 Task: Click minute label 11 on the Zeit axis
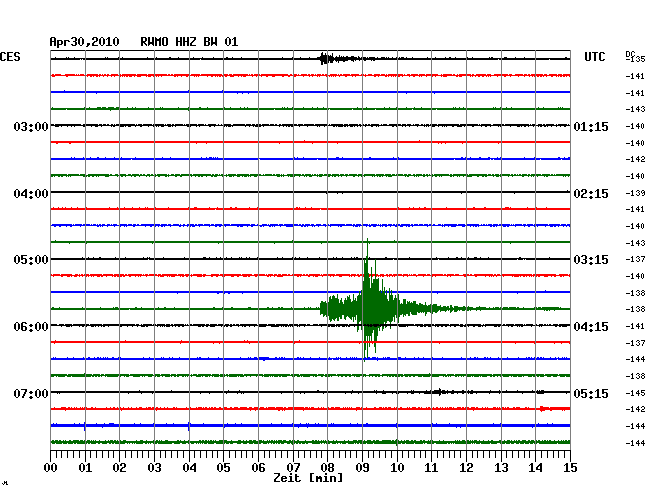pyautogui.click(x=432, y=468)
